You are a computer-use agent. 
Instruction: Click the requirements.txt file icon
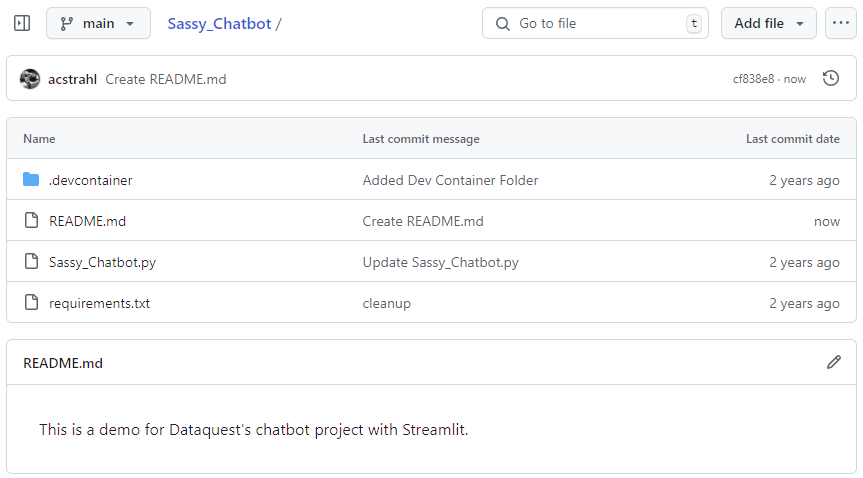click(31, 303)
